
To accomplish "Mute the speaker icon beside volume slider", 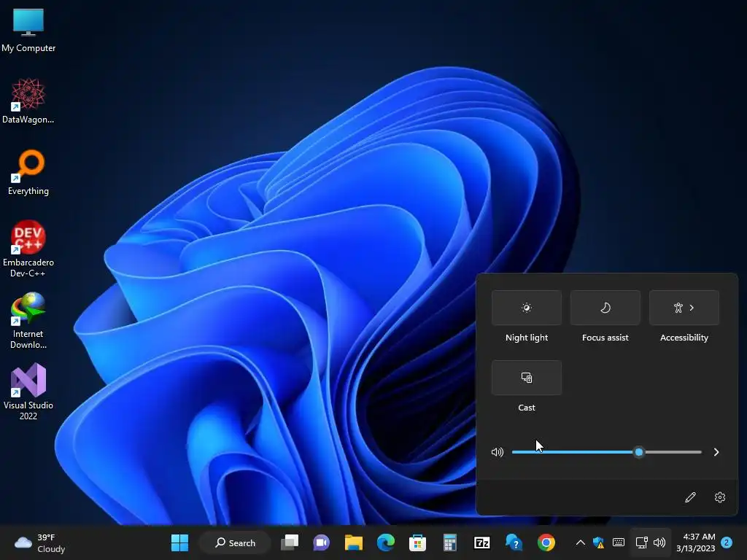I will click(x=498, y=452).
